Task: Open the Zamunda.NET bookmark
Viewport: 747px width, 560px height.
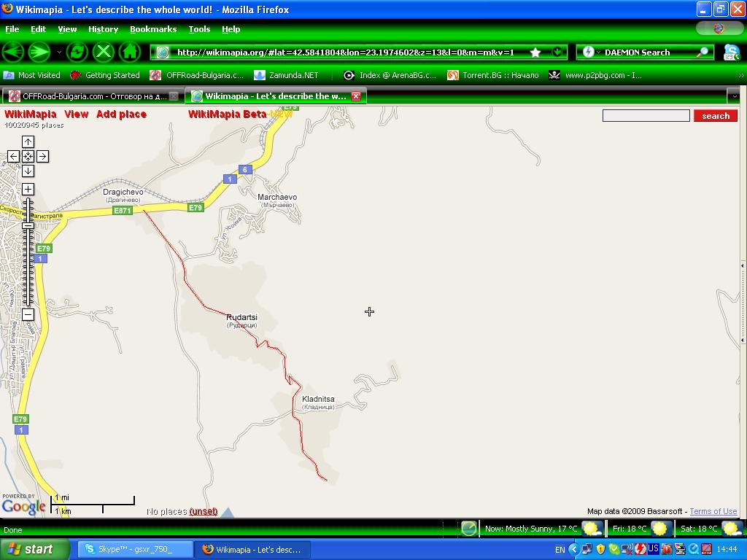Action: pos(286,75)
